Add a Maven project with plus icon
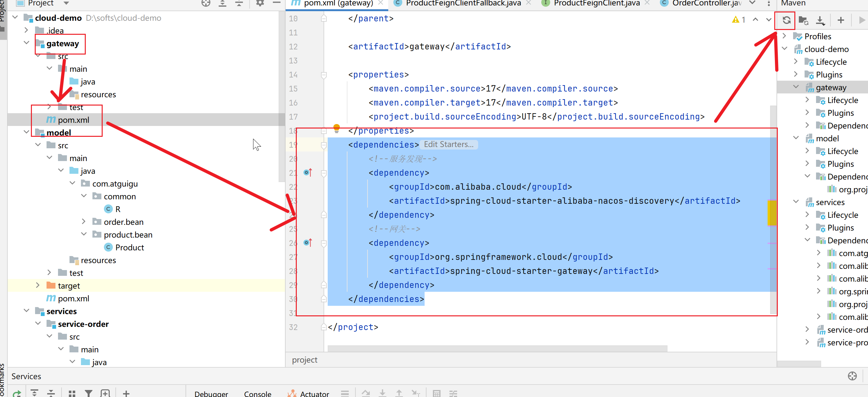This screenshot has height=397, width=868. 841,20
